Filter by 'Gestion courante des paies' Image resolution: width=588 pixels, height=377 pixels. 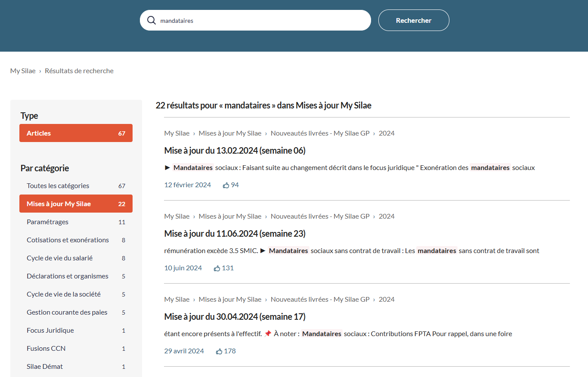(x=76, y=312)
